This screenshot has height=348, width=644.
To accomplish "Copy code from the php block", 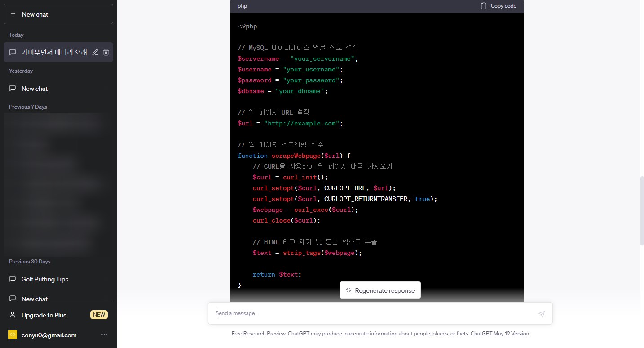I will click(498, 6).
